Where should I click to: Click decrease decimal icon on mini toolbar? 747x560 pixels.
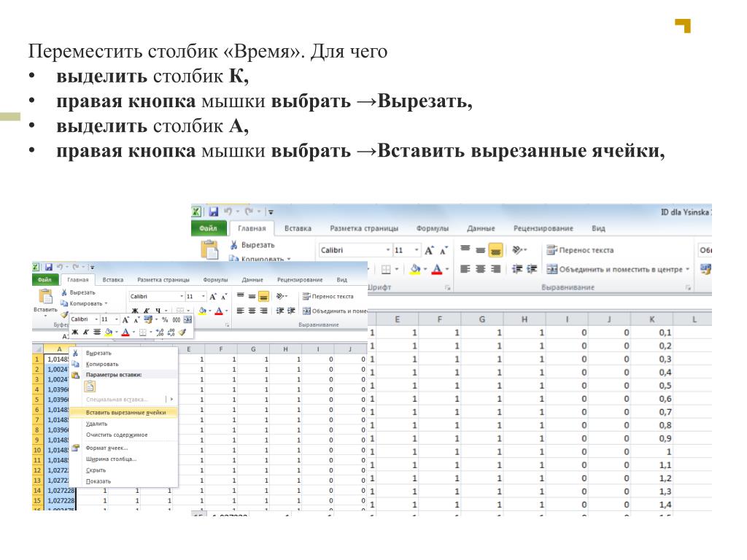[x=171, y=332]
